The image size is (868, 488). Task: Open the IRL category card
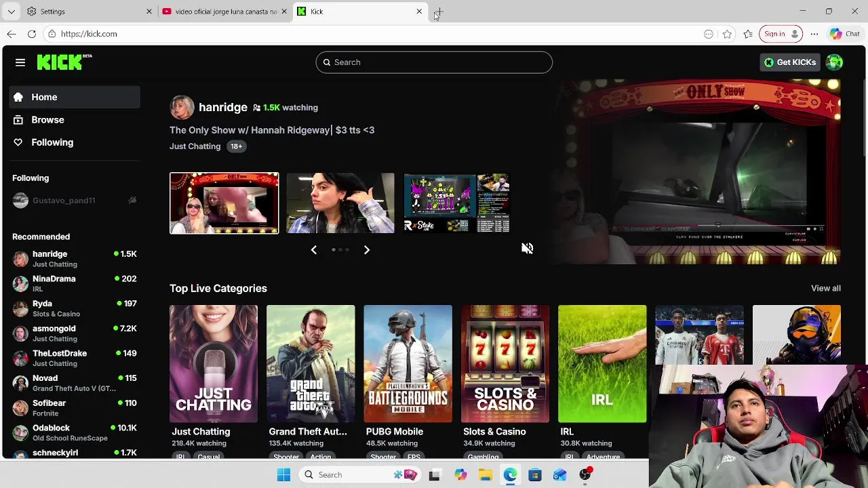pyautogui.click(x=602, y=363)
